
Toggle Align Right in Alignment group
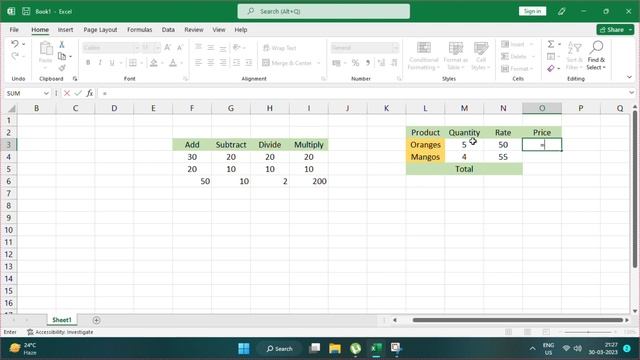tap(223, 63)
